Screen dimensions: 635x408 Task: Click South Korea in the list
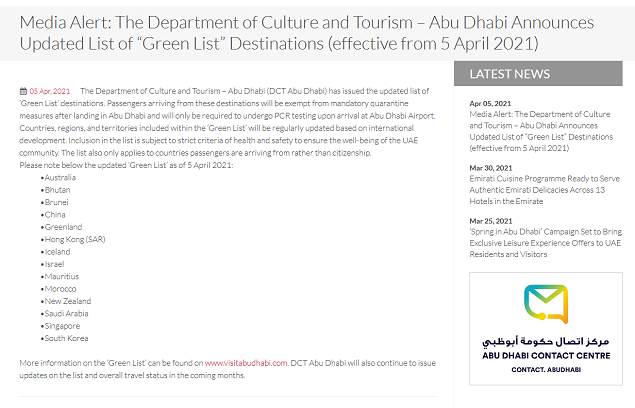(65, 338)
